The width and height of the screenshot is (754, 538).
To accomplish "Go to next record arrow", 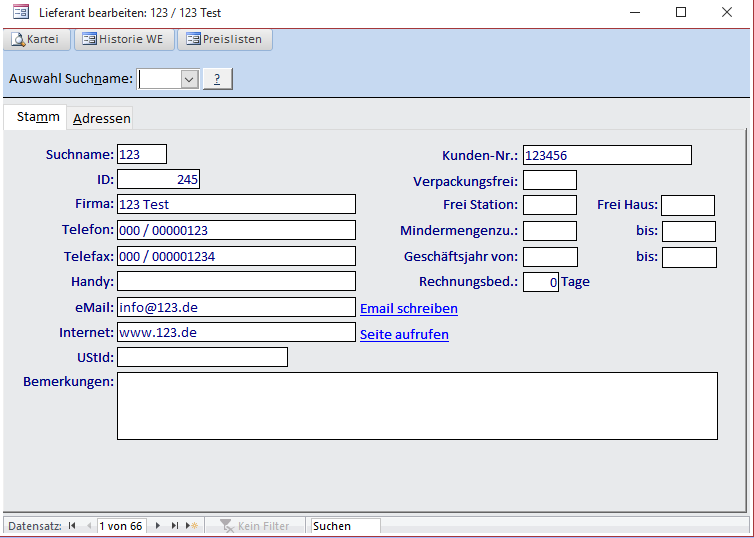I will pyautogui.click(x=157, y=526).
